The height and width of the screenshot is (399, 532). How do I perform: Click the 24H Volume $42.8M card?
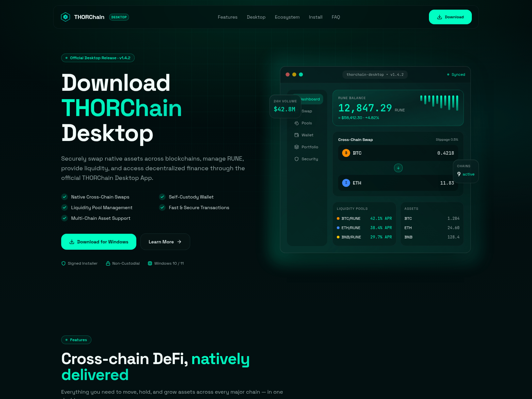click(285, 106)
